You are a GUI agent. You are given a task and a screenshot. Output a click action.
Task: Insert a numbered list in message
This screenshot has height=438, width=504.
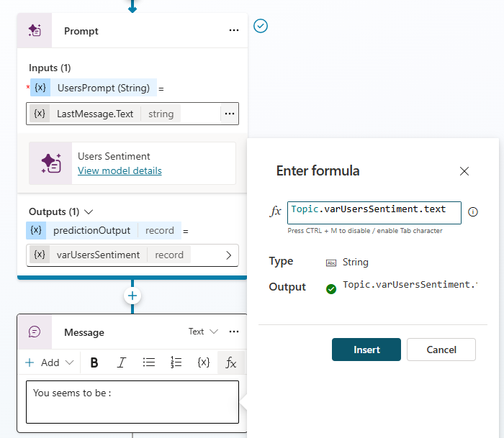[176, 362]
